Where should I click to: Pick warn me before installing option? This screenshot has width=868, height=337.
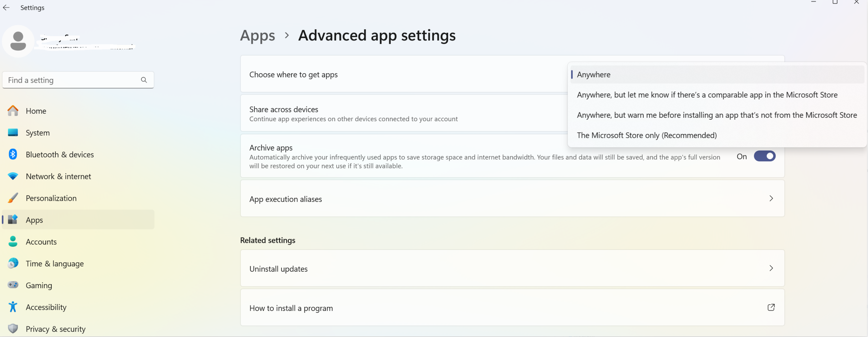716,115
